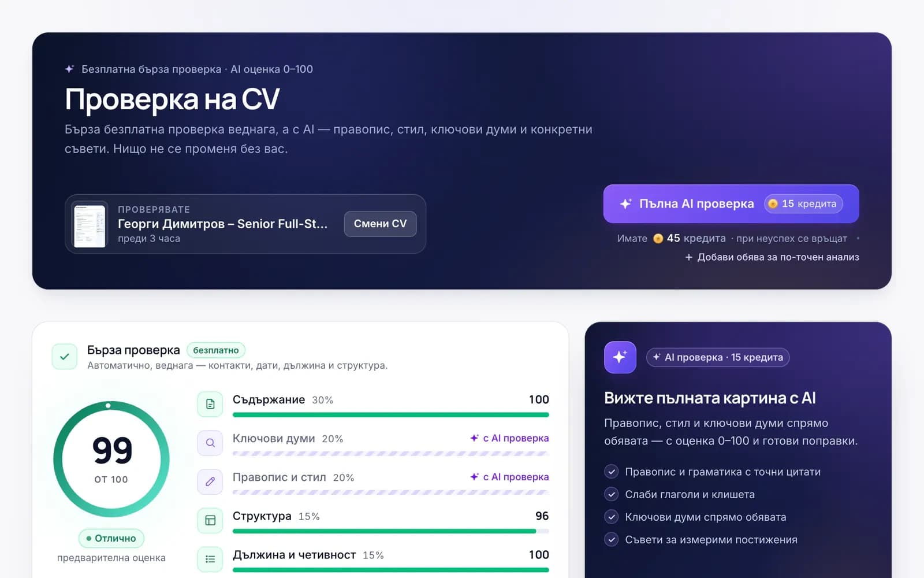Click the sparkle icon beside the header tagline

pos(69,69)
